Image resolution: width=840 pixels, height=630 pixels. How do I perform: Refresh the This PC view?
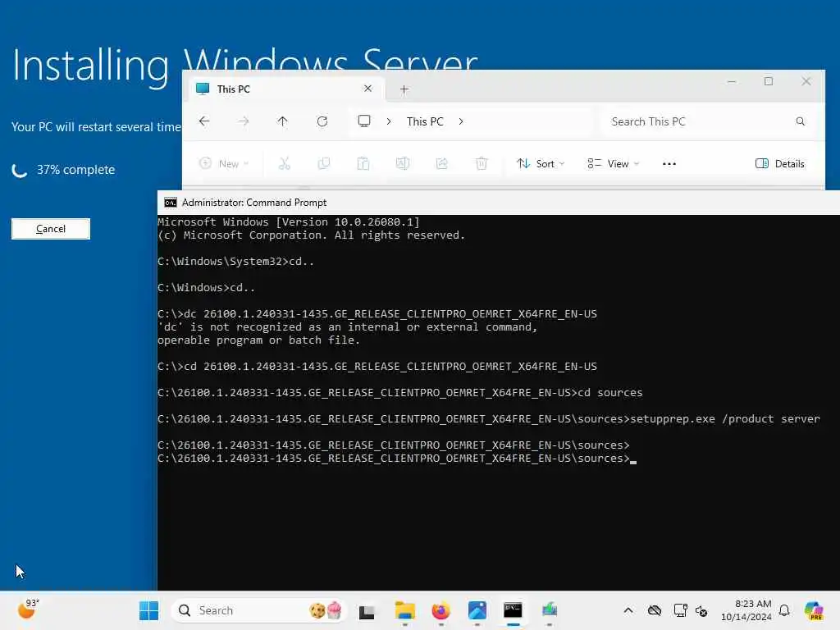pyautogui.click(x=322, y=121)
